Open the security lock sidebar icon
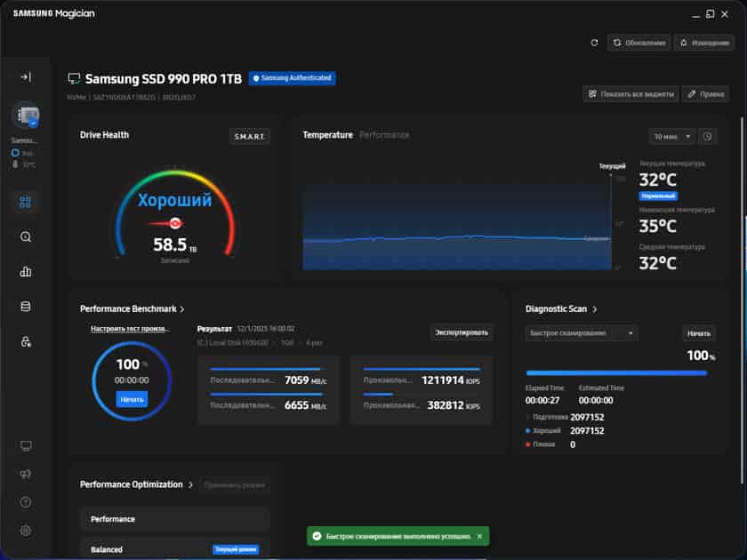This screenshot has height=560, width=747. (x=26, y=342)
